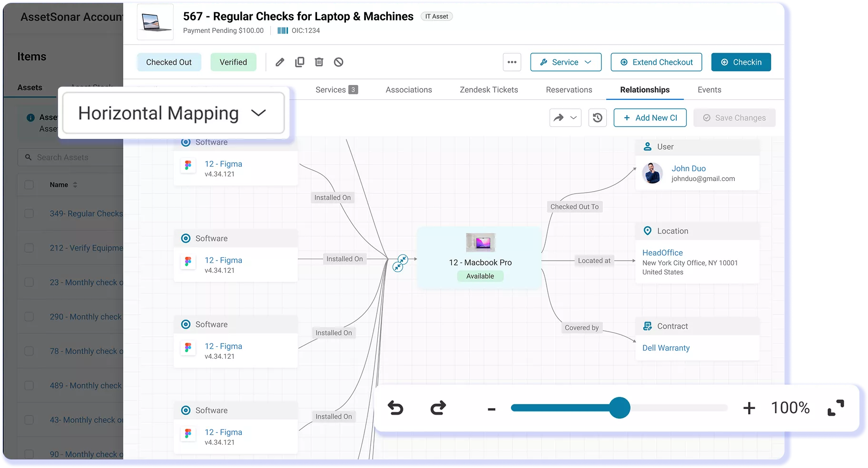
Task: Click the Checked Out status badge
Action: point(169,62)
